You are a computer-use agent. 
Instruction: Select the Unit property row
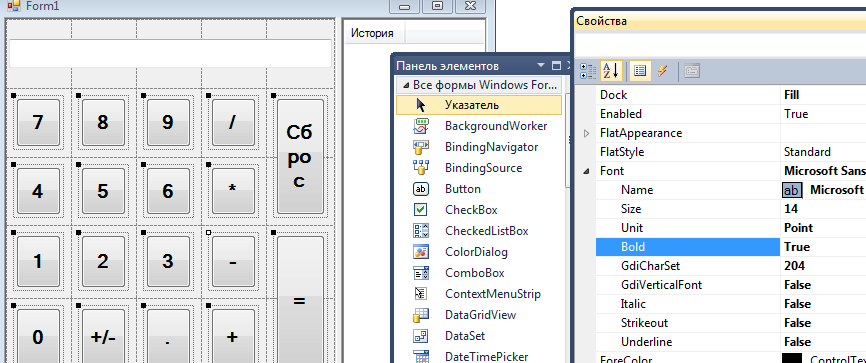(x=731, y=228)
